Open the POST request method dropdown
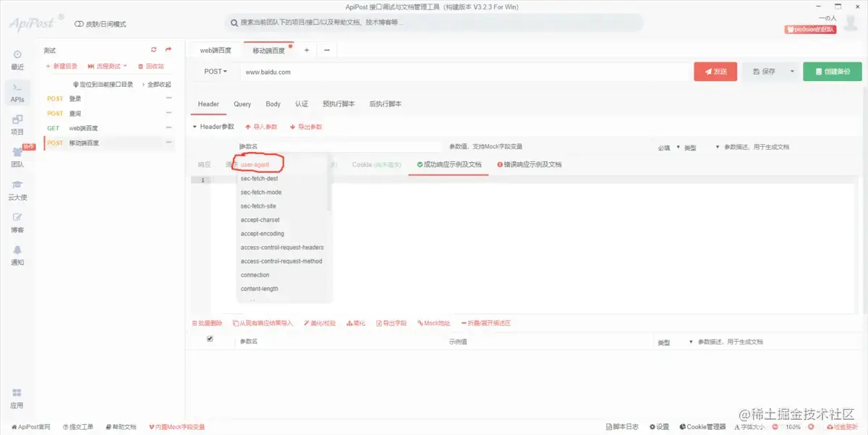 (216, 72)
